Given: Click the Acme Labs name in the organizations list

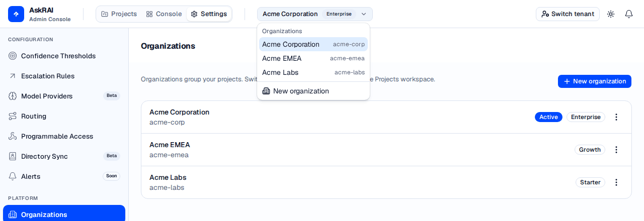Looking at the screenshot, I should click(x=168, y=177).
